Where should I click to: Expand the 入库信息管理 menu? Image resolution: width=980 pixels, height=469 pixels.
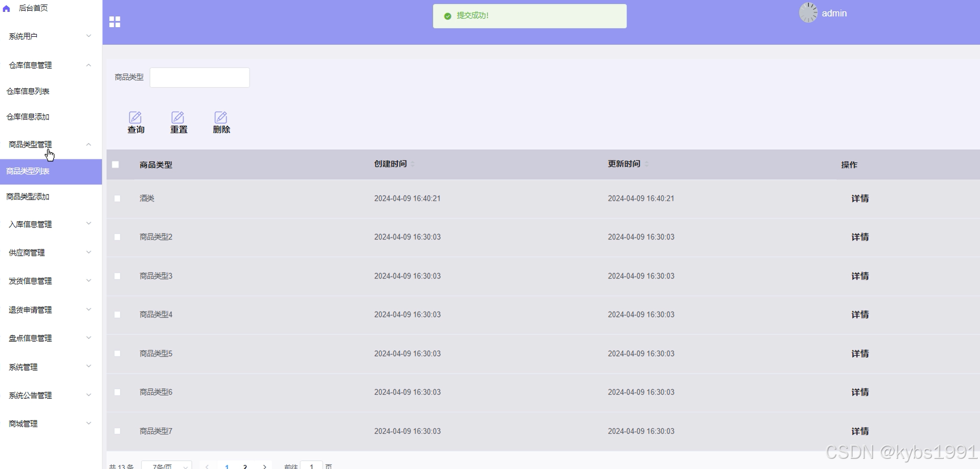pos(51,224)
